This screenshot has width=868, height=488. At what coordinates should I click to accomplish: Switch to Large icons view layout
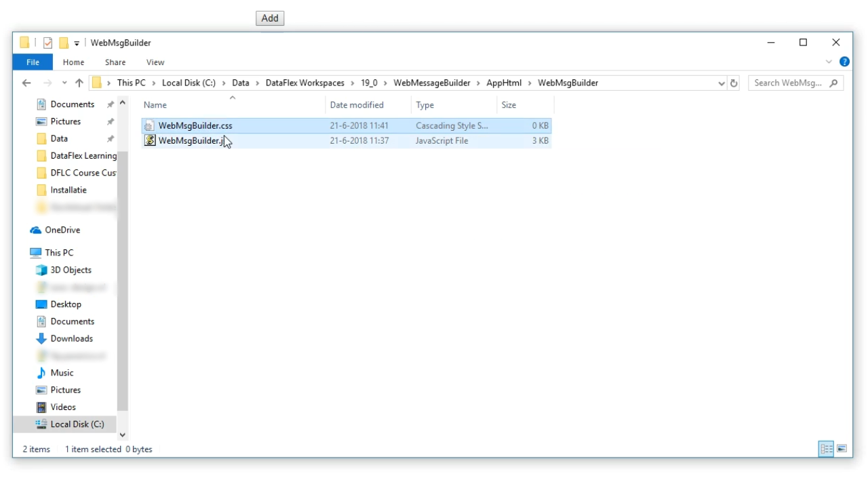[x=842, y=449]
